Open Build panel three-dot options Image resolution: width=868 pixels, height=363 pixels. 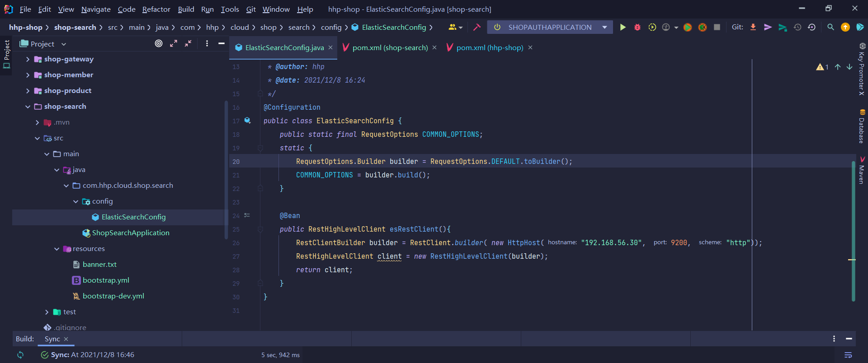(x=834, y=339)
